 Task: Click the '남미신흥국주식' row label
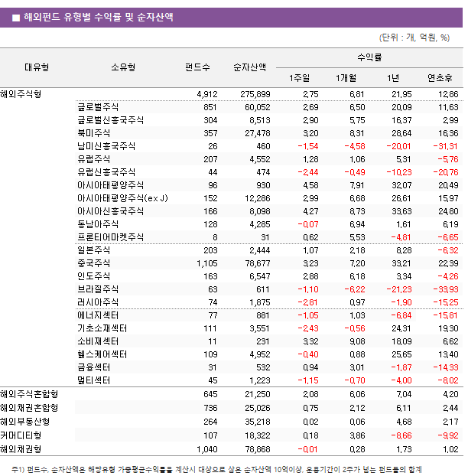click(x=106, y=146)
